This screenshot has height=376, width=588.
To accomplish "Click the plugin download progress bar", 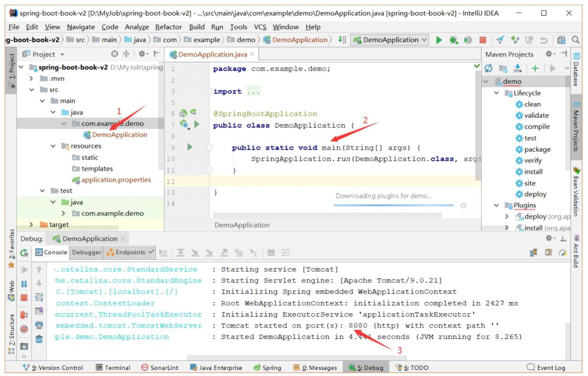I will tap(393, 205).
